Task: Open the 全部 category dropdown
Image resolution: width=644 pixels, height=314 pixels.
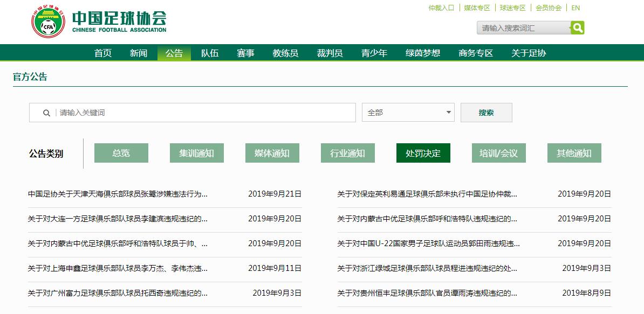Action: tap(408, 113)
